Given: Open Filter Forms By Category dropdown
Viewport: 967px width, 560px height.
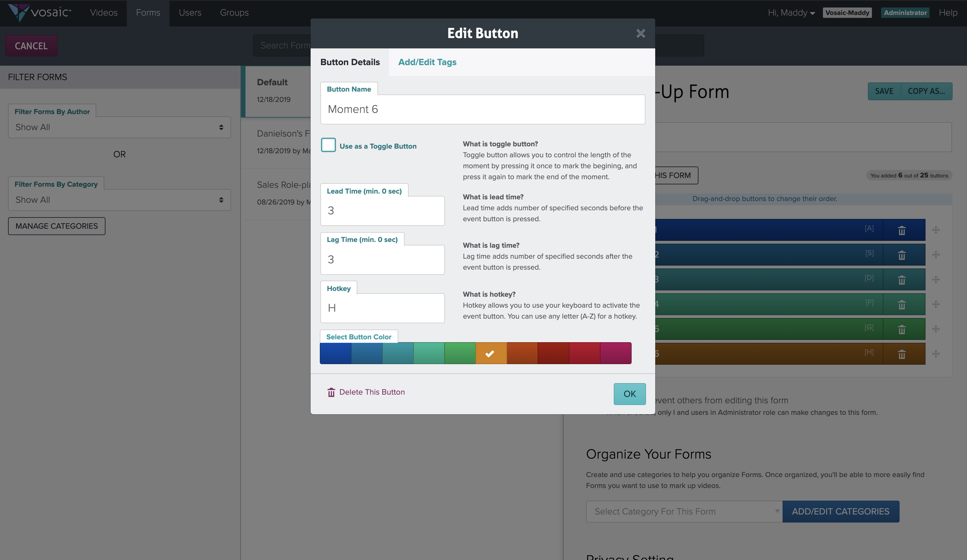Looking at the screenshot, I should pyautogui.click(x=119, y=200).
